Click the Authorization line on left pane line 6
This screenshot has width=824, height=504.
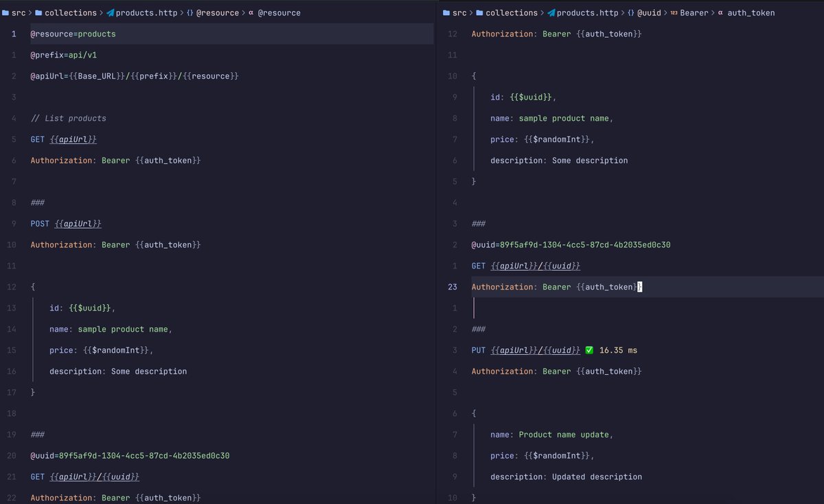click(115, 160)
